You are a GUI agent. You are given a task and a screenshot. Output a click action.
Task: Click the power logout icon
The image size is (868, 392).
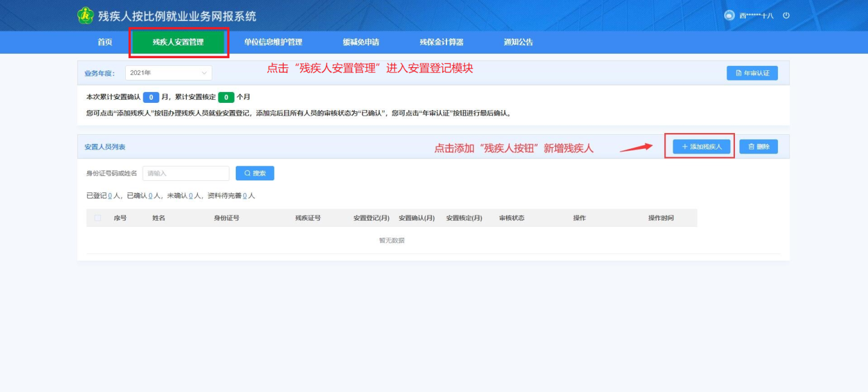[786, 16]
